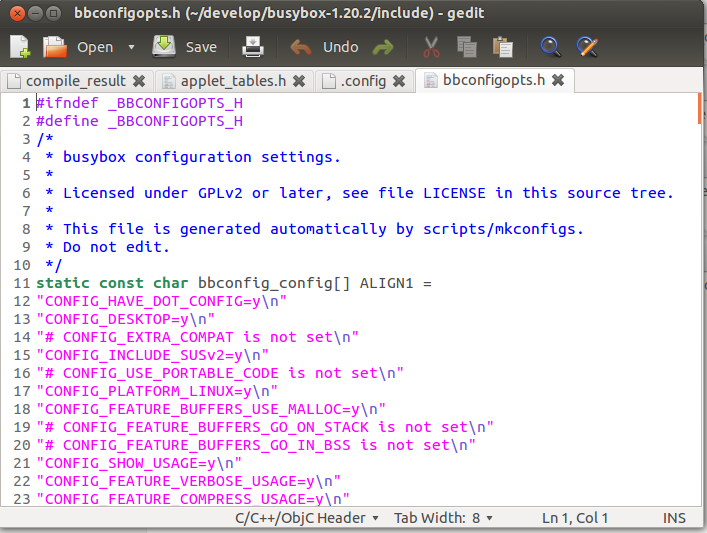Redo with the green arrow icon

383,47
